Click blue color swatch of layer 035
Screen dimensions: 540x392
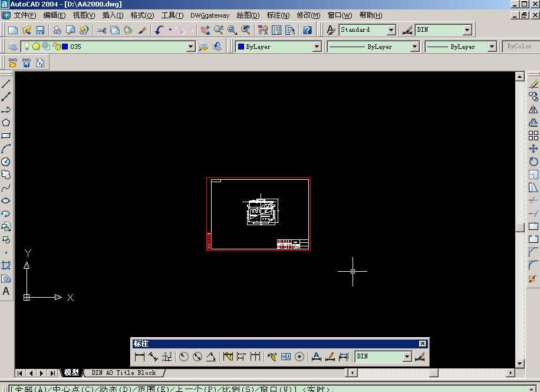tap(65, 47)
